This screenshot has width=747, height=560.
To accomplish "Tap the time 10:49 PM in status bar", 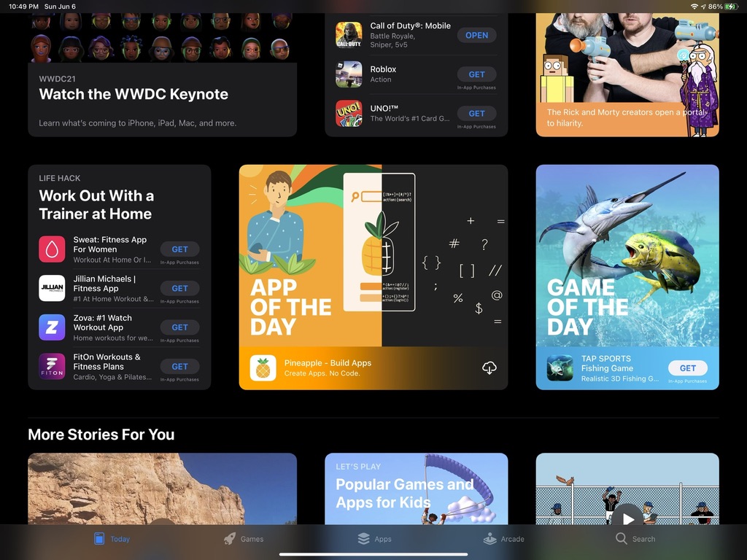I will pyautogui.click(x=24, y=6).
